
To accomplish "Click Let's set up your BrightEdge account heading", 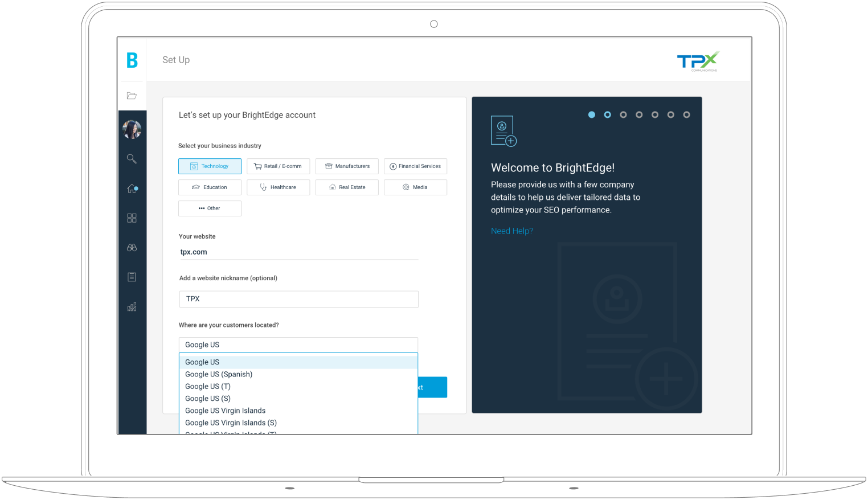I will (247, 115).
